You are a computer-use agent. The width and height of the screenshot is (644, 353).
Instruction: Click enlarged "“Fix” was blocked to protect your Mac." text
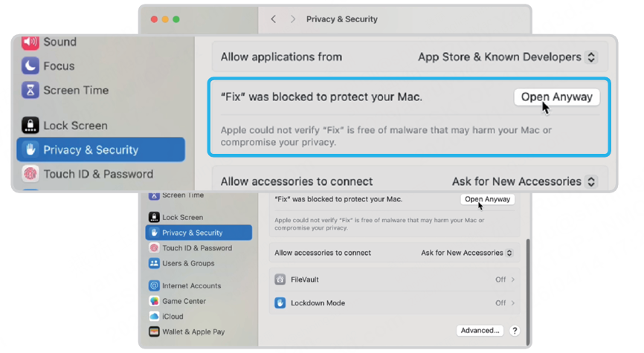click(x=321, y=97)
